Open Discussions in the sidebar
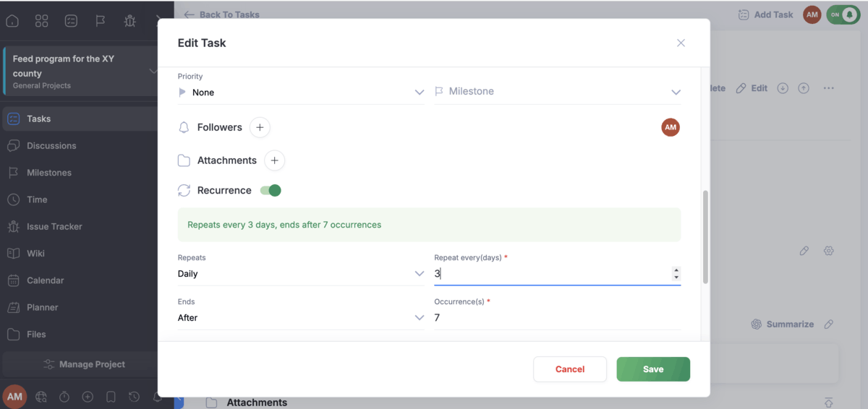 tap(80, 145)
